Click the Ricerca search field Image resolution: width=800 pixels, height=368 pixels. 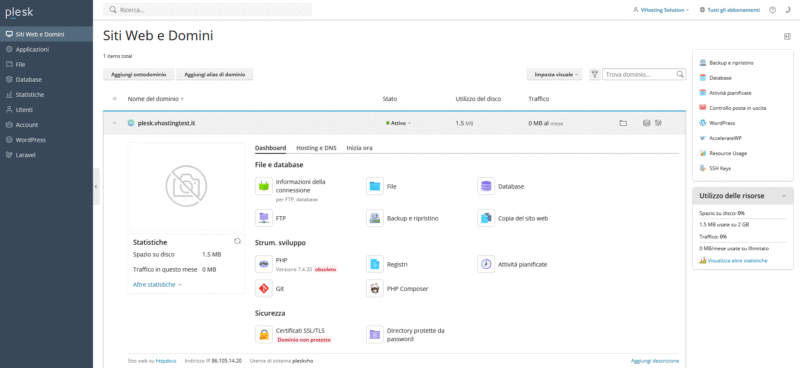coord(208,10)
